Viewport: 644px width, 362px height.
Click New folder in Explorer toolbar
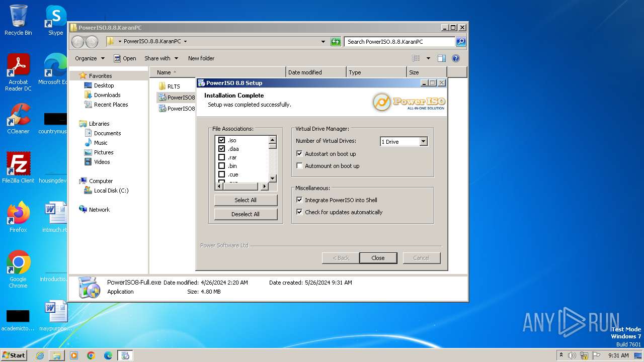click(201, 58)
